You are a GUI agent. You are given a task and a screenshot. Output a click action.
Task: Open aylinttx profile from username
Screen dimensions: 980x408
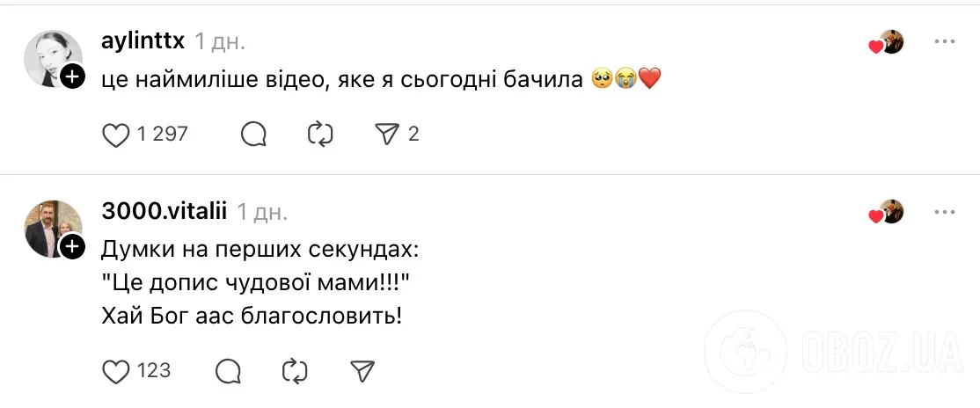143,41
